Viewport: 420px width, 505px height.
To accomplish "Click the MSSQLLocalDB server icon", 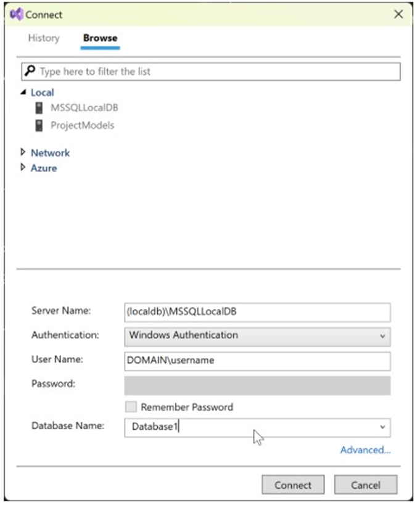I will point(39,108).
